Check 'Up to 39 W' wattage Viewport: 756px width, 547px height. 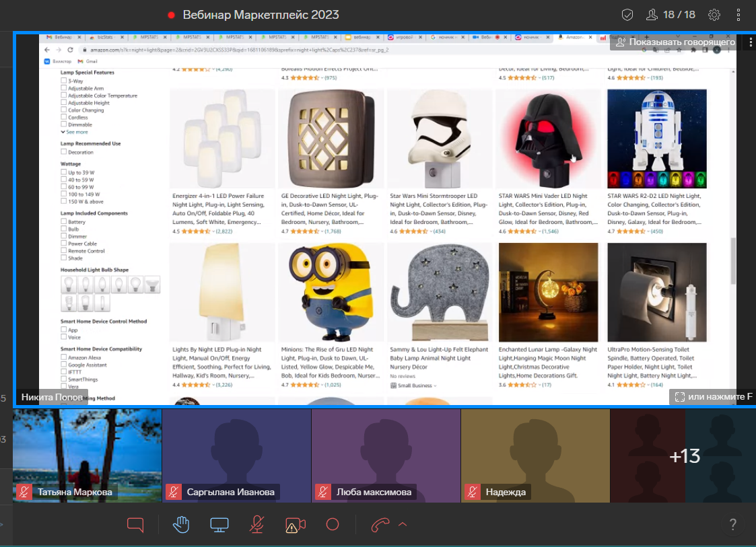pyautogui.click(x=64, y=172)
